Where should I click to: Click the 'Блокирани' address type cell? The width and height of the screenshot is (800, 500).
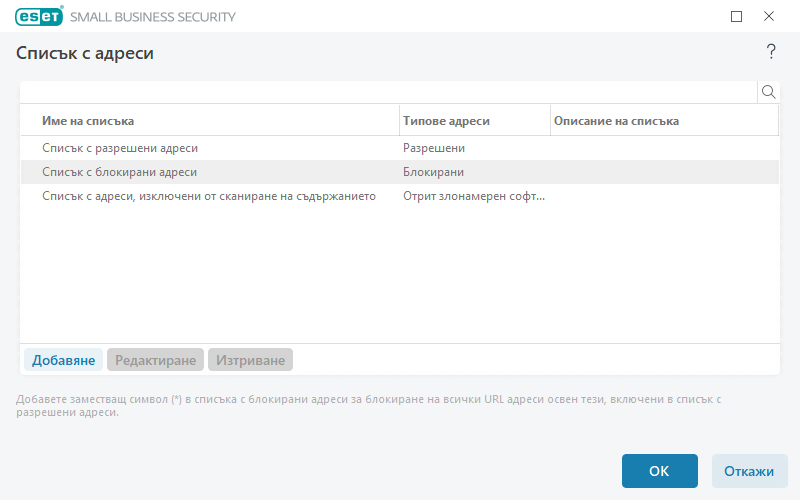[x=433, y=172]
